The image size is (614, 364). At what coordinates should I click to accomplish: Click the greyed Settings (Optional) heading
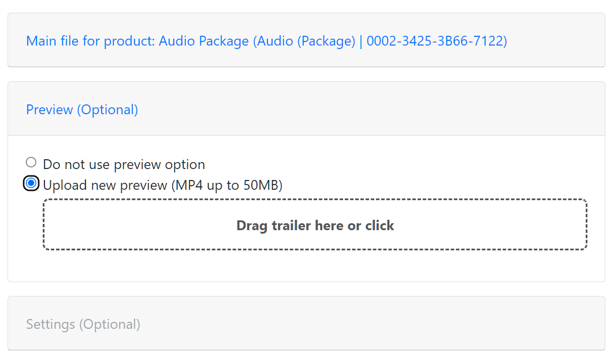point(83,324)
